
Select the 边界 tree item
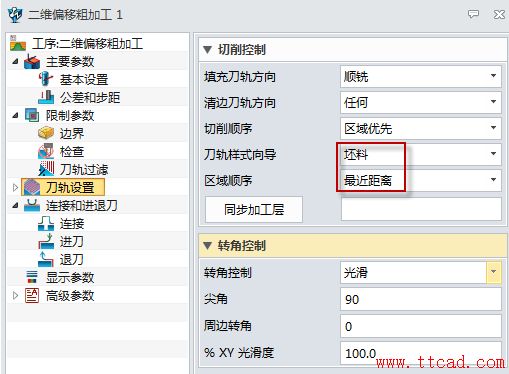tap(72, 133)
